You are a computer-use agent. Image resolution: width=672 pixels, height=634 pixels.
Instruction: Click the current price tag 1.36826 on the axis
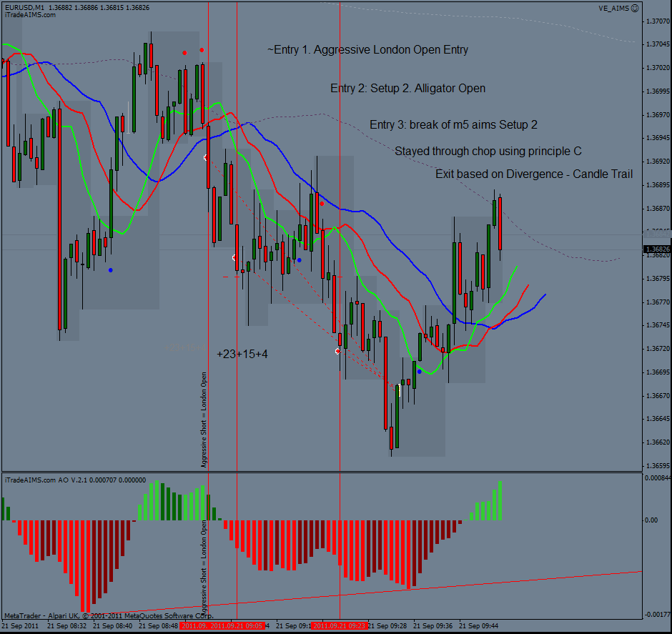click(657, 249)
